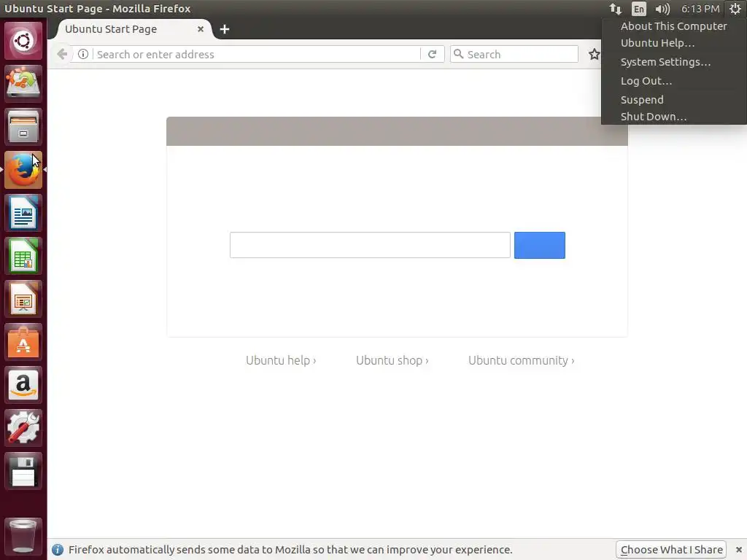Reload the current page

click(x=432, y=54)
